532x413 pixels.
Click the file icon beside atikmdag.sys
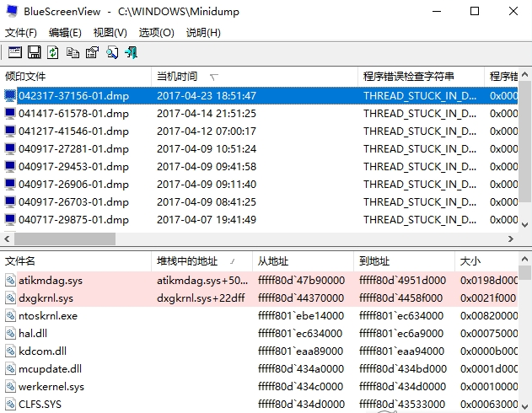10,280
